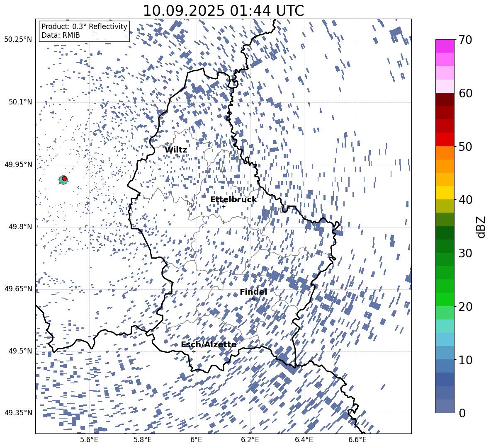Click the Data: RMIB text
The width and height of the screenshot is (491, 448).
61,35
